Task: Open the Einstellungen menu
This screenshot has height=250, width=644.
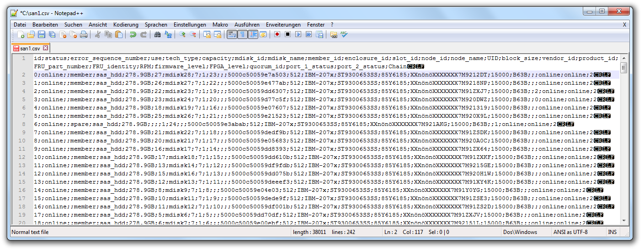Action: (190, 25)
